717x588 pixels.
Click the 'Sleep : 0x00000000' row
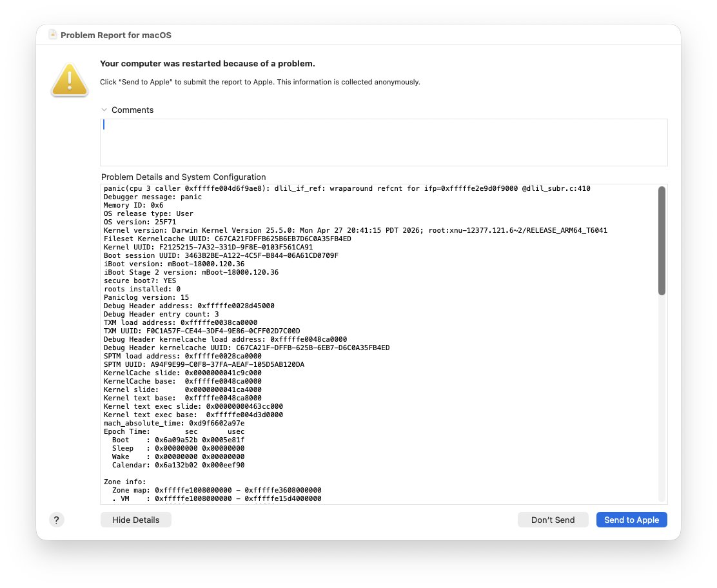178,448
